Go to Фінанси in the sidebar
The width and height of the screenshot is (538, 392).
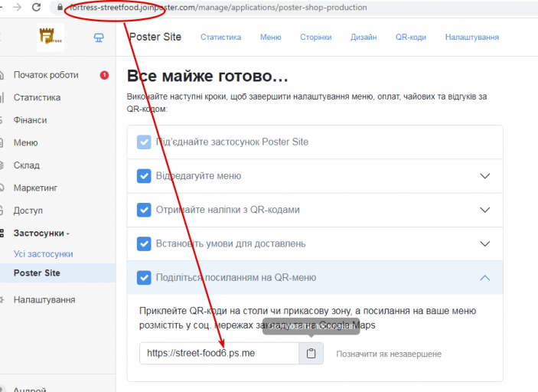click(x=30, y=120)
